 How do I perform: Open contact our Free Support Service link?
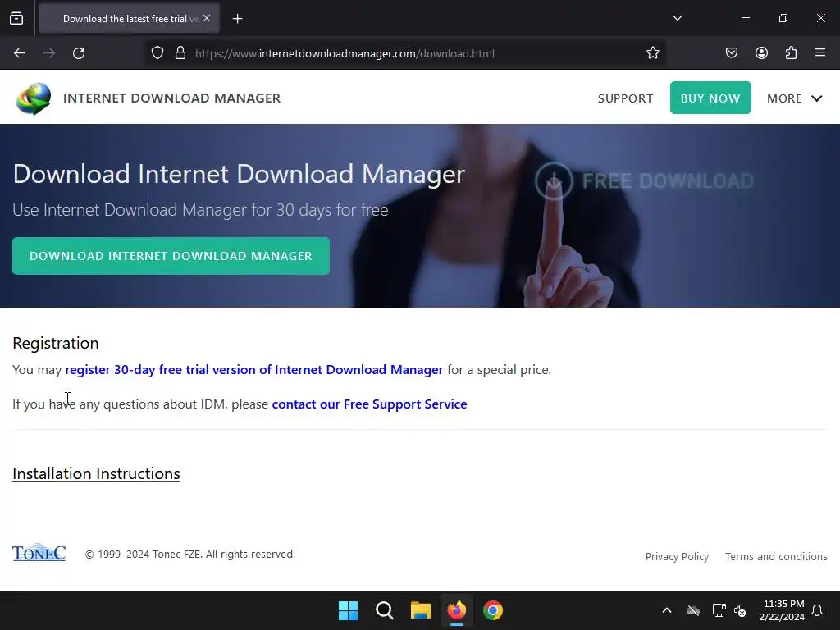click(x=369, y=404)
